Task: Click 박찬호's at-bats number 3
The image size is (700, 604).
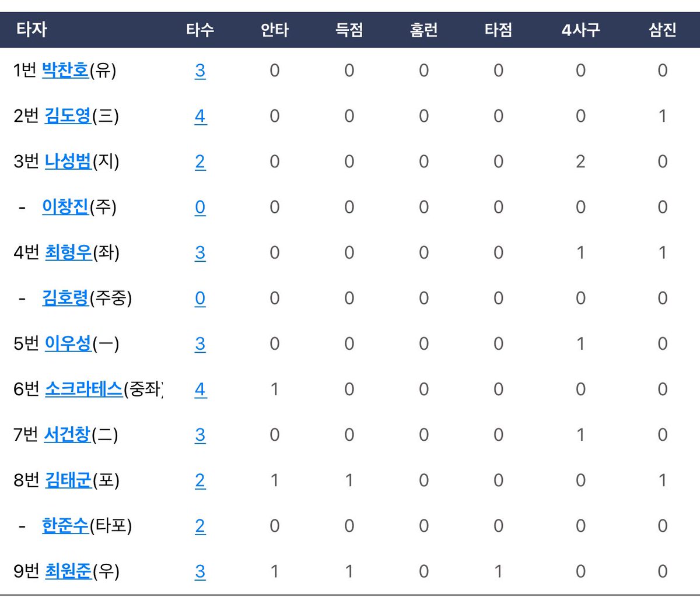Action: tap(200, 71)
